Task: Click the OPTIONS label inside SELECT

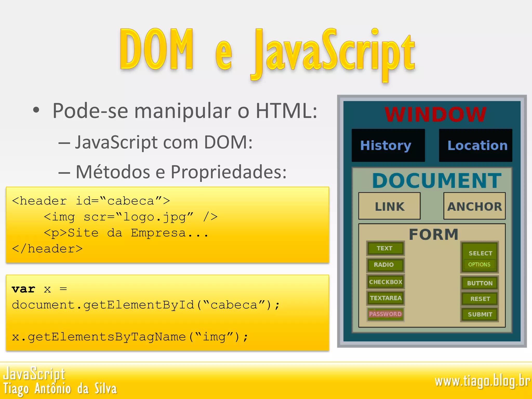Action: tap(479, 264)
